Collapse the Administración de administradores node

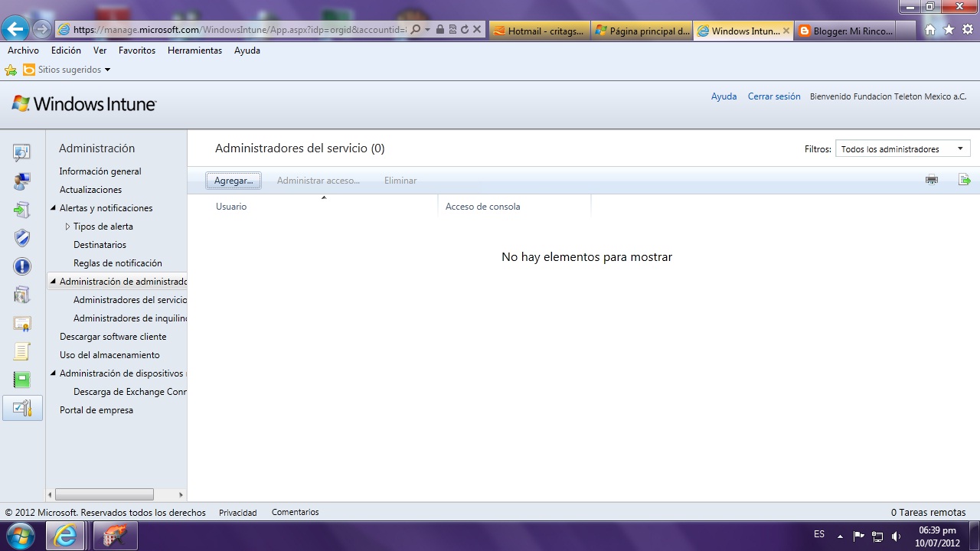(x=54, y=282)
